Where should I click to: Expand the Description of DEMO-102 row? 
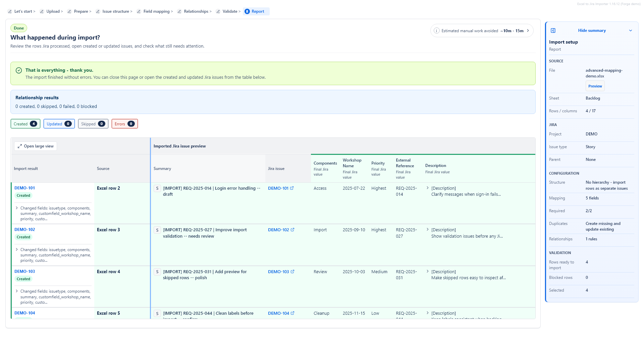428,230
